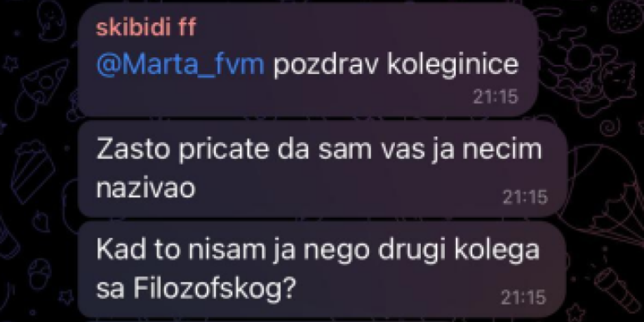Image resolution: width=644 pixels, height=322 pixels.
Task: Click the pizza slice doodle in the background
Action: click(x=42, y=89)
